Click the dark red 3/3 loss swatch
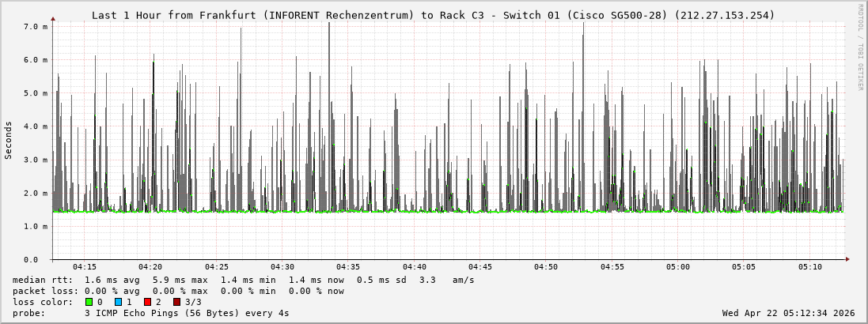Screen dimensions: 868x324 tap(176, 302)
